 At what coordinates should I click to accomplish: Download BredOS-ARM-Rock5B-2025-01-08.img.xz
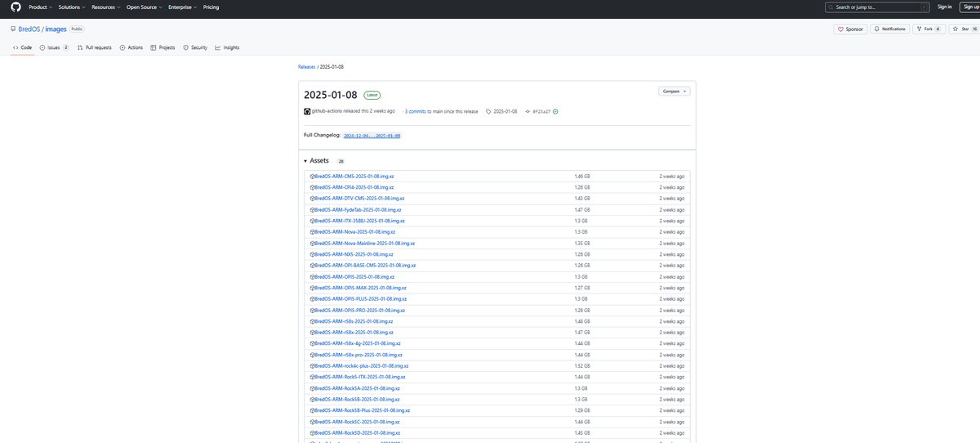pyautogui.click(x=357, y=400)
